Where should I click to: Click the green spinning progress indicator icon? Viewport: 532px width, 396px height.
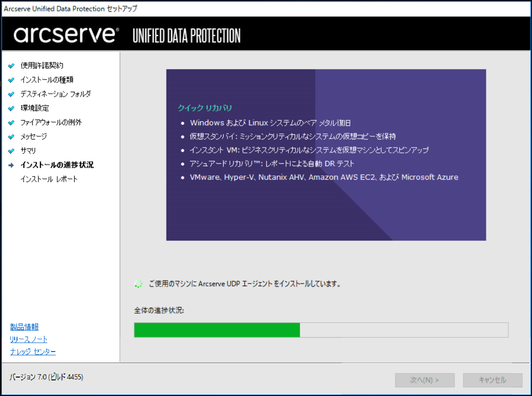pyautogui.click(x=138, y=284)
